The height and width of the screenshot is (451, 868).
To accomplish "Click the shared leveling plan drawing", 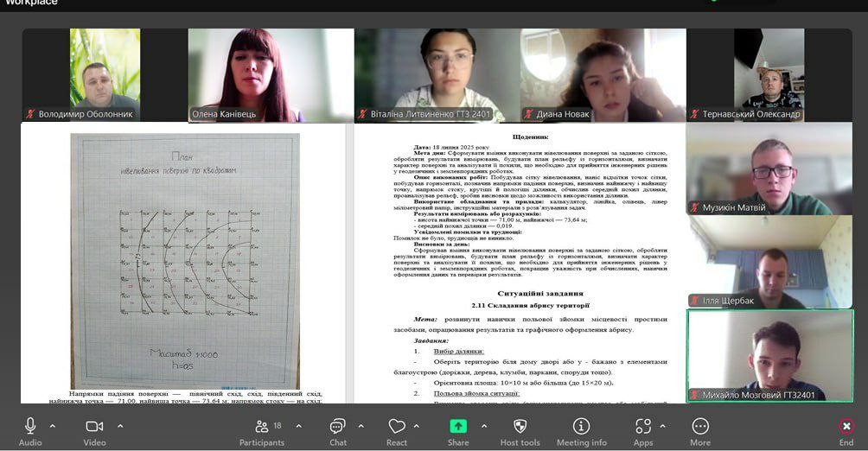I will (x=184, y=259).
